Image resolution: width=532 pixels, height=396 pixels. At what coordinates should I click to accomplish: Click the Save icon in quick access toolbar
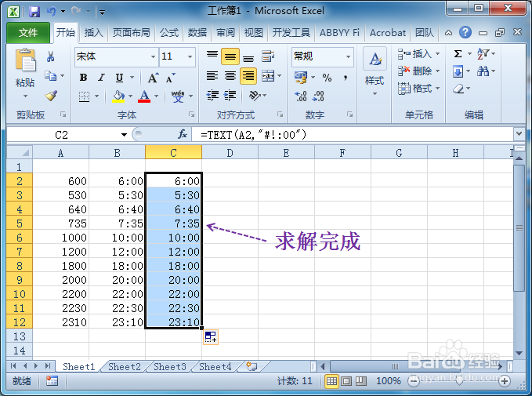[x=34, y=12]
